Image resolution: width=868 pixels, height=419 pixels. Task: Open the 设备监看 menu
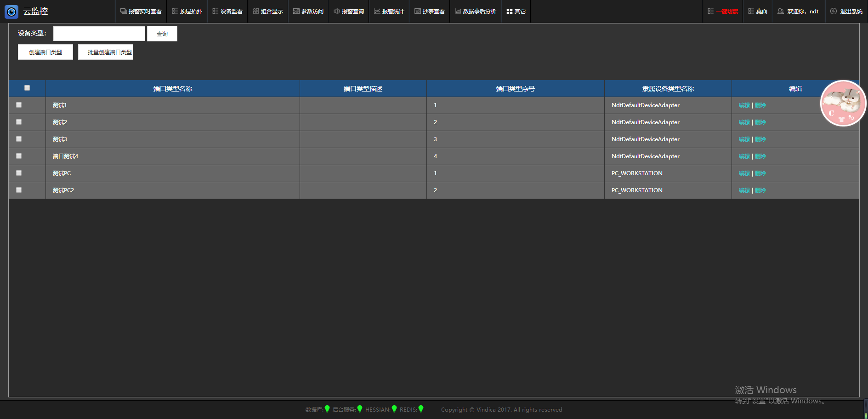pos(227,11)
